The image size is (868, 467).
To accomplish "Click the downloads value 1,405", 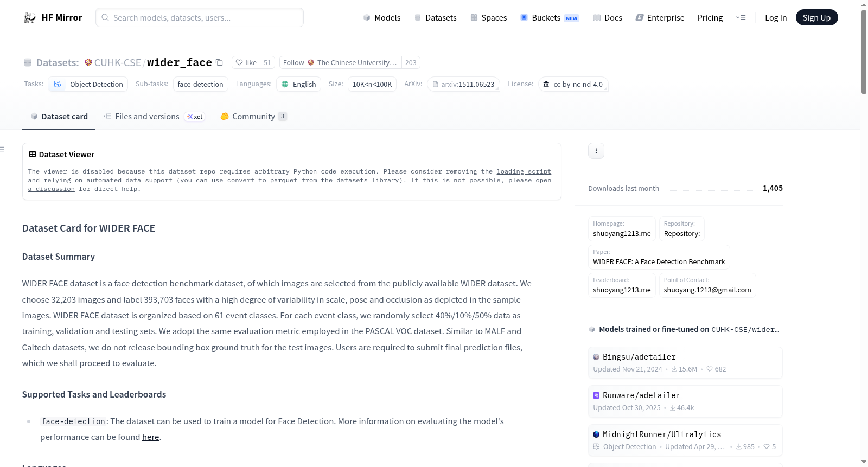I will point(773,188).
